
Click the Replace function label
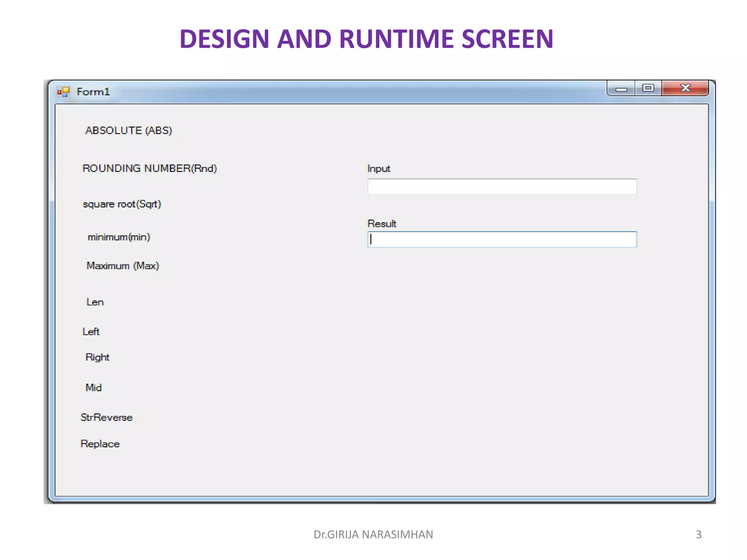[100, 444]
